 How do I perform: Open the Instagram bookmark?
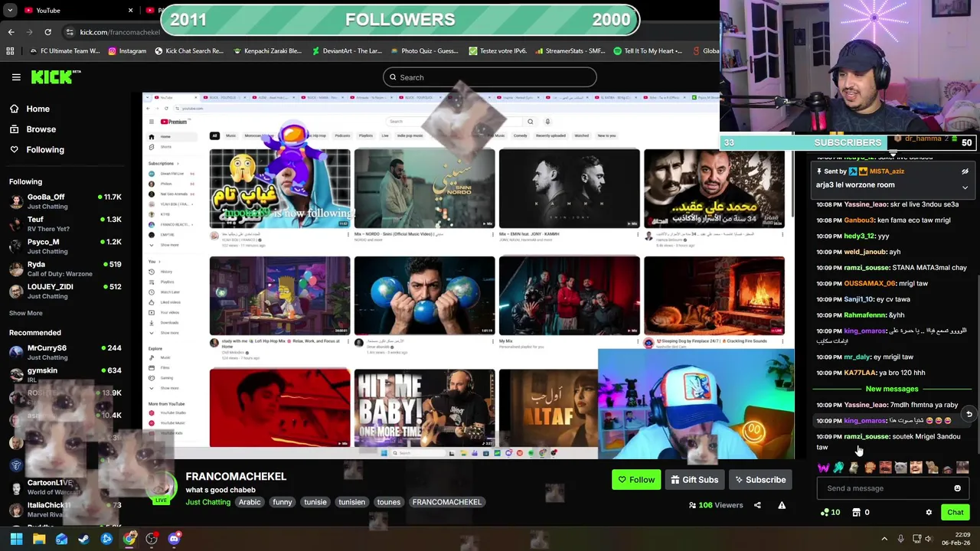point(127,51)
